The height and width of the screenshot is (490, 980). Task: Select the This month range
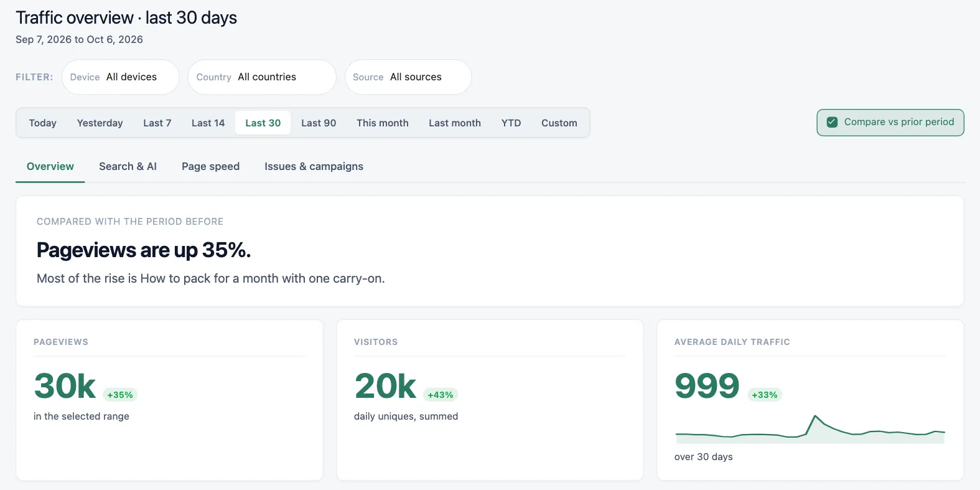pos(383,123)
